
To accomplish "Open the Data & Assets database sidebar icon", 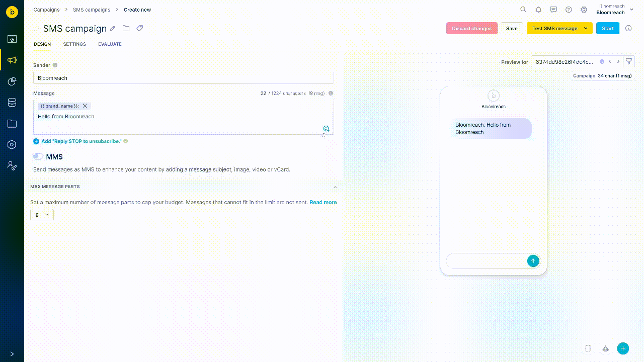I will pyautogui.click(x=12, y=103).
